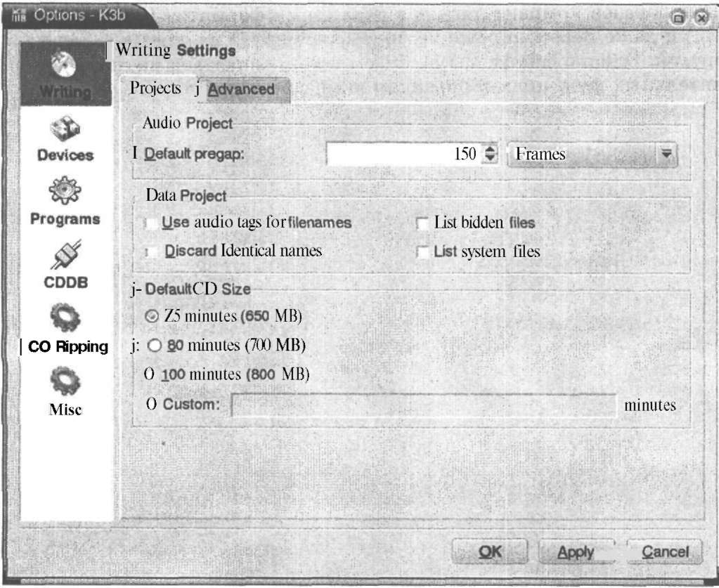The width and height of the screenshot is (719, 588).
Task: Click the Data Project group label
Action: tap(186, 196)
